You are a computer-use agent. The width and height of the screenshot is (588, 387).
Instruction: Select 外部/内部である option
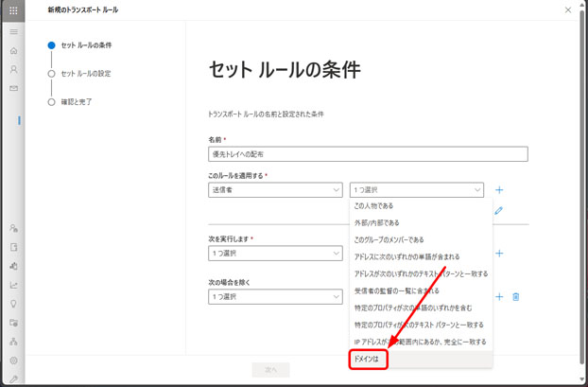pos(421,222)
